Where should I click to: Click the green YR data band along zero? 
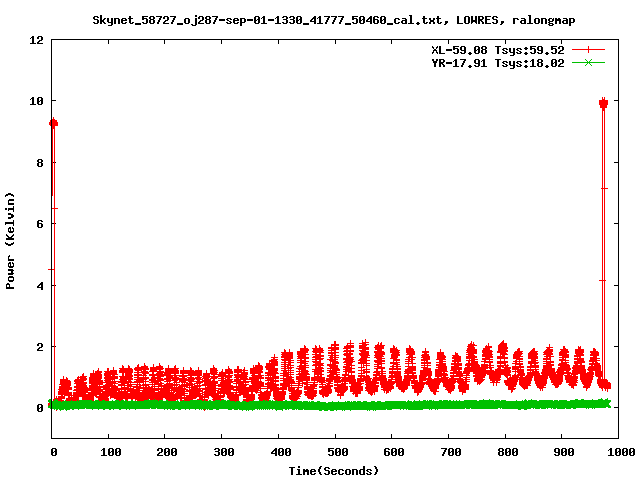pos(330,405)
